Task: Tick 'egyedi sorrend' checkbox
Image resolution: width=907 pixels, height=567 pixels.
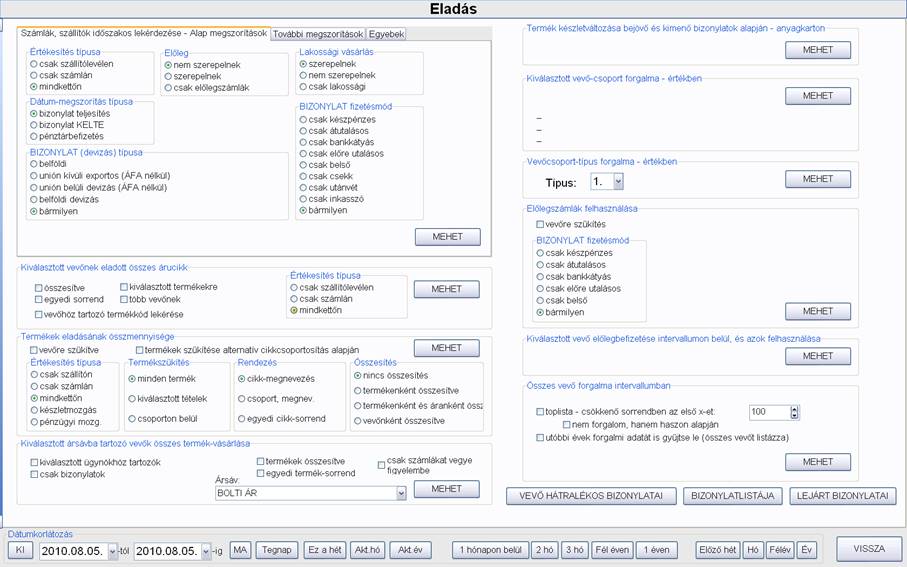Action: (38, 300)
